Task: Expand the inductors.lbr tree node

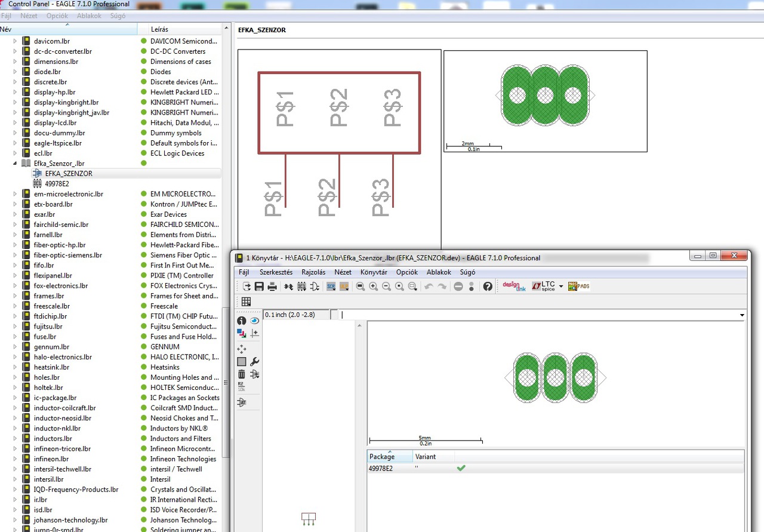Action: pyautogui.click(x=15, y=439)
